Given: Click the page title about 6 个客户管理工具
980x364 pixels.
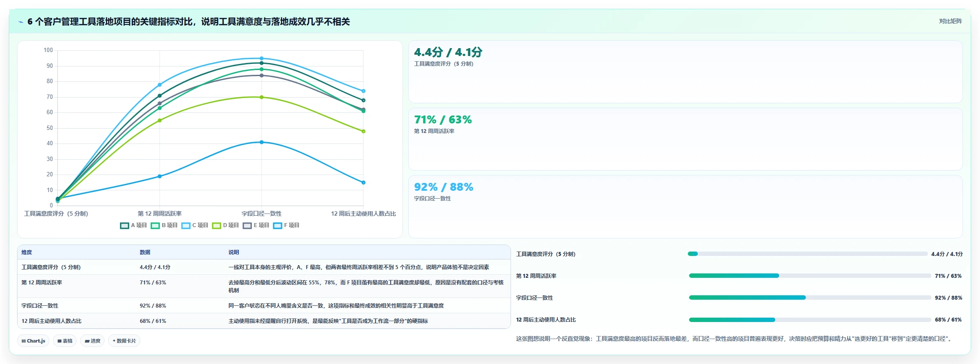Looking at the screenshot, I should 189,22.
